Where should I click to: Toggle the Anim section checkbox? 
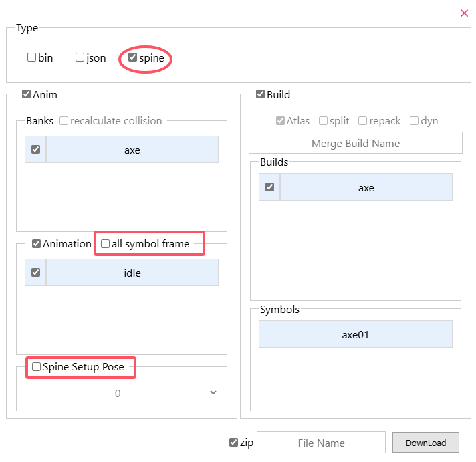[x=26, y=95]
